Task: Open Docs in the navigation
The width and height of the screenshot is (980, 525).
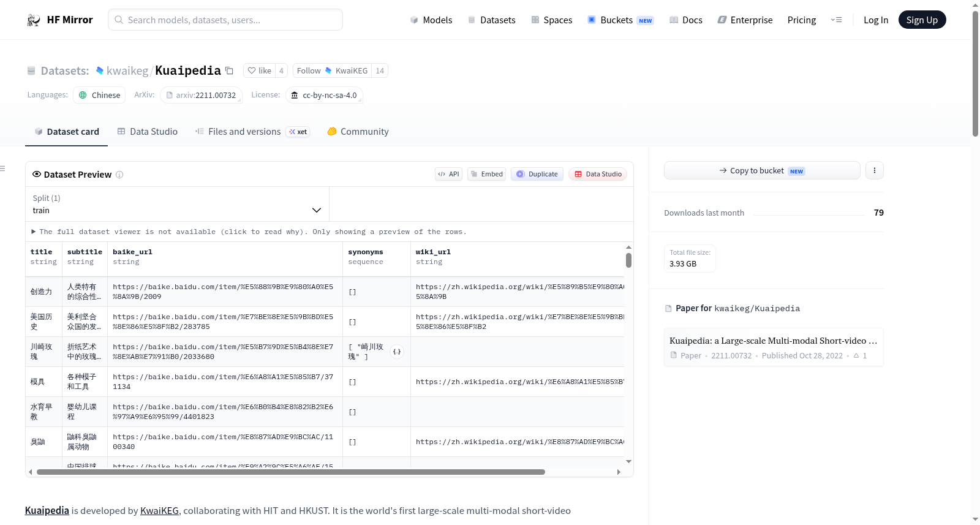Action: [685, 20]
